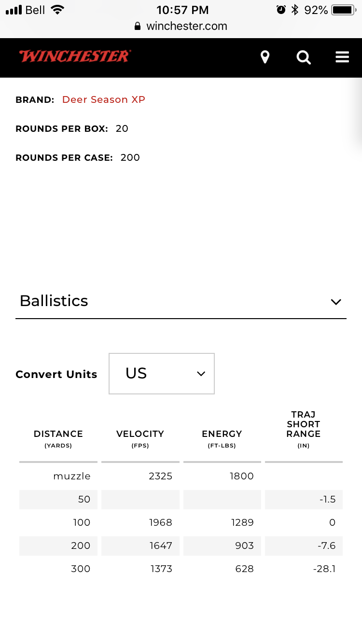Click the Traj Short Range column header
The height and width of the screenshot is (644, 362).
click(x=304, y=429)
